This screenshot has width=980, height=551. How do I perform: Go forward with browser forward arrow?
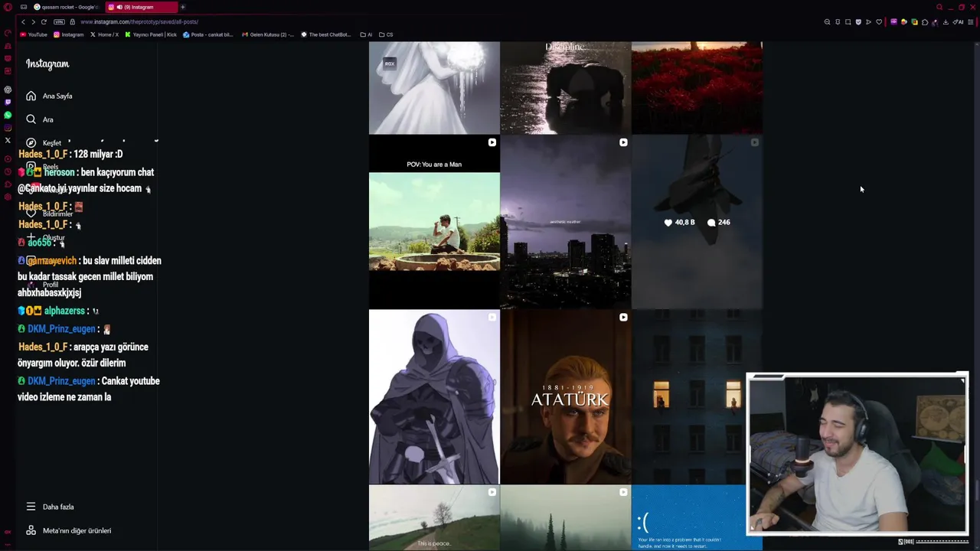click(33, 21)
